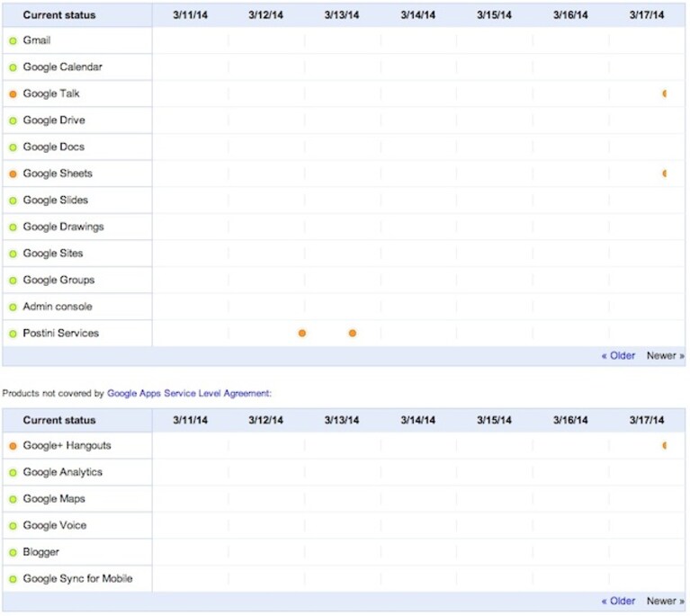The width and height of the screenshot is (690, 616).
Task: Click the Older link in the lower table
Action: click(x=618, y=601)
